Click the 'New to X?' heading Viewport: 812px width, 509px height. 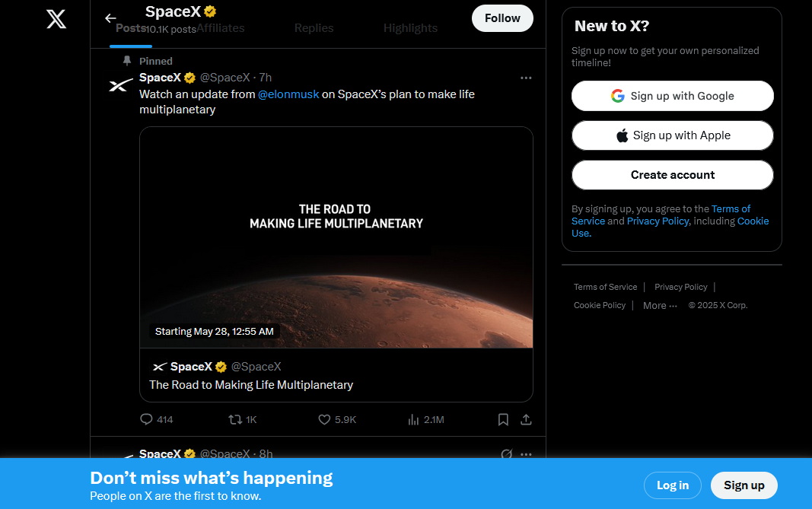coord(612,26)
